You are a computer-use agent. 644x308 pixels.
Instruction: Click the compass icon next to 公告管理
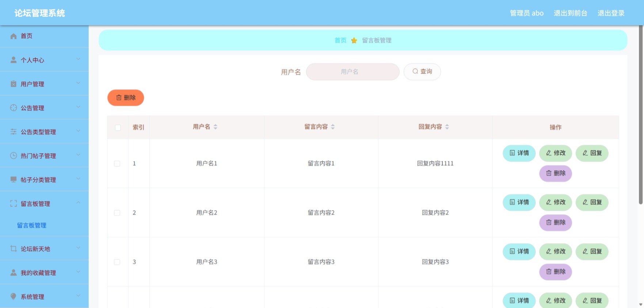[x=14, y=108]
